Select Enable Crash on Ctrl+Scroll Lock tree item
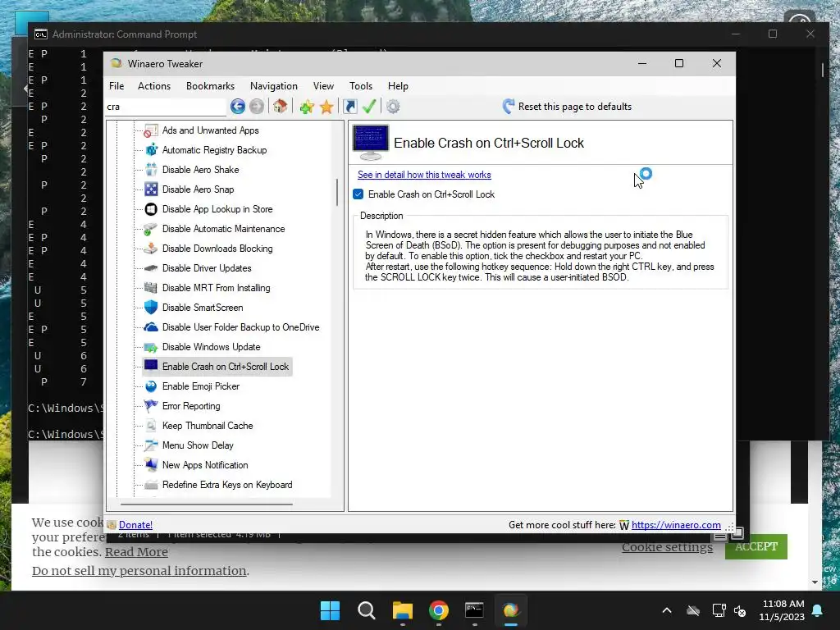 [217, 367]
